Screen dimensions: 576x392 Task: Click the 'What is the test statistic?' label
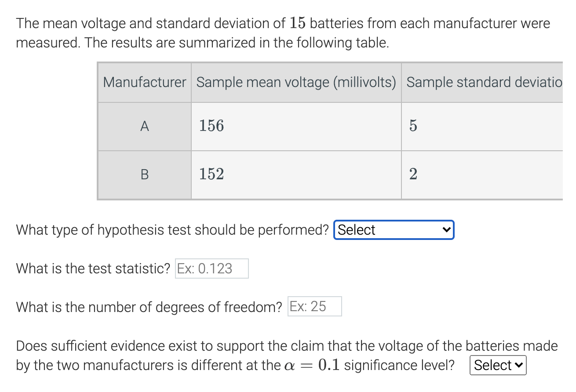tap(93, 269)
